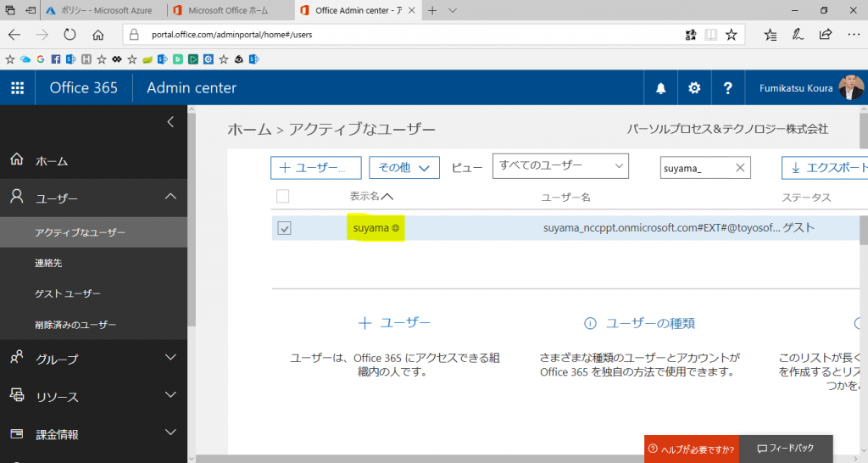
Task: Add this page to favorites star
Action: [732, 35]
